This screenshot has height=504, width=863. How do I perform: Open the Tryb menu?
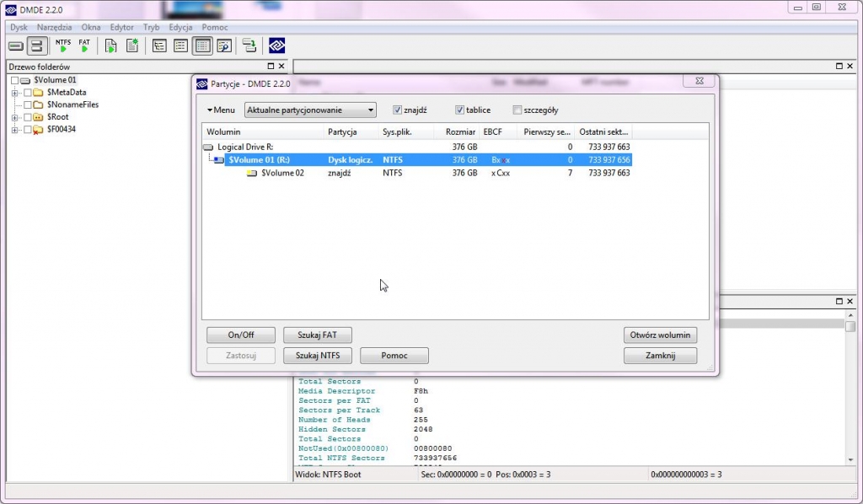coord(151,27)
